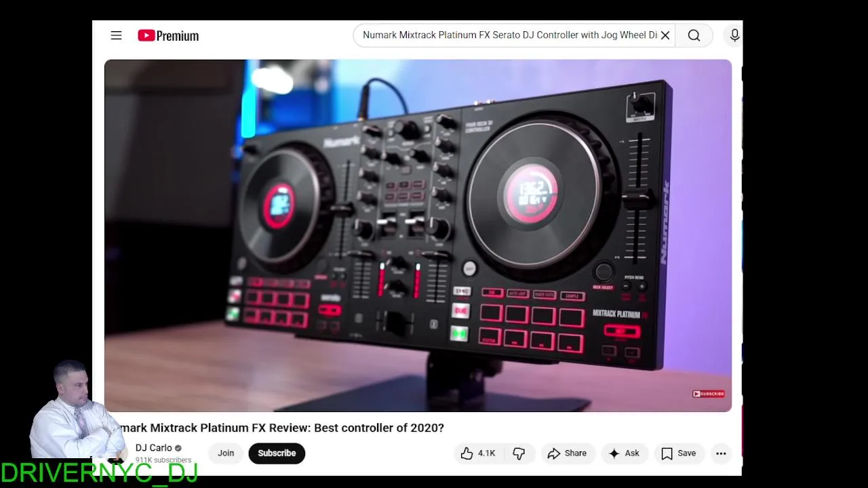The height and width of the screenshot is (488, 868).
Task: Click the magnifier search button
Action: [694, 35]
